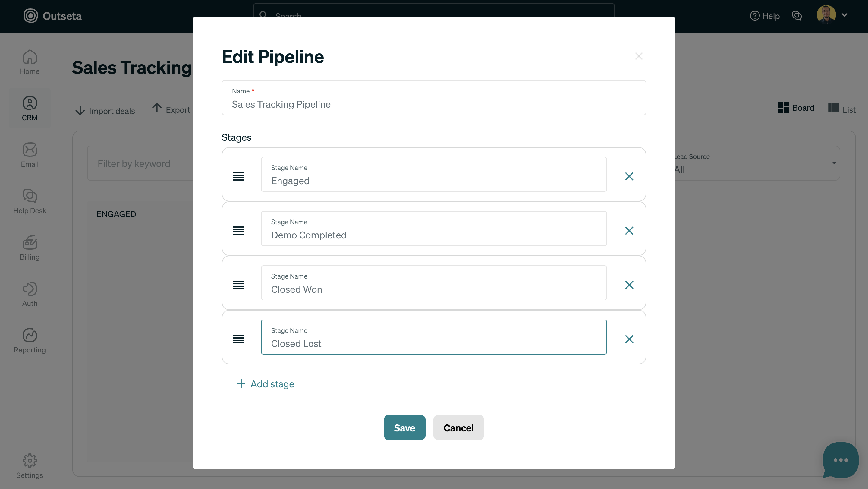868x489 pixels.
Task: Click drag handle beside Demo Completed
Action: coord(239,231)
